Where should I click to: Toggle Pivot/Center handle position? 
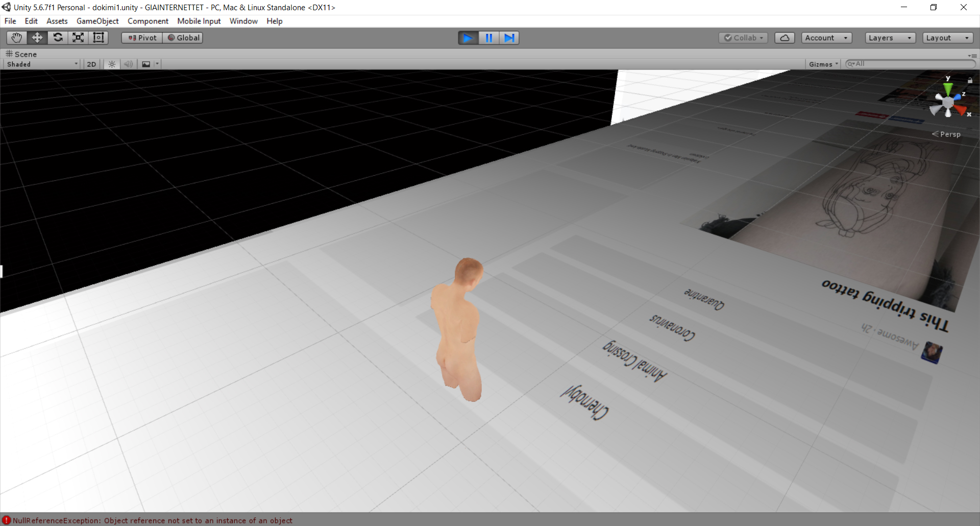coord(142,38)
